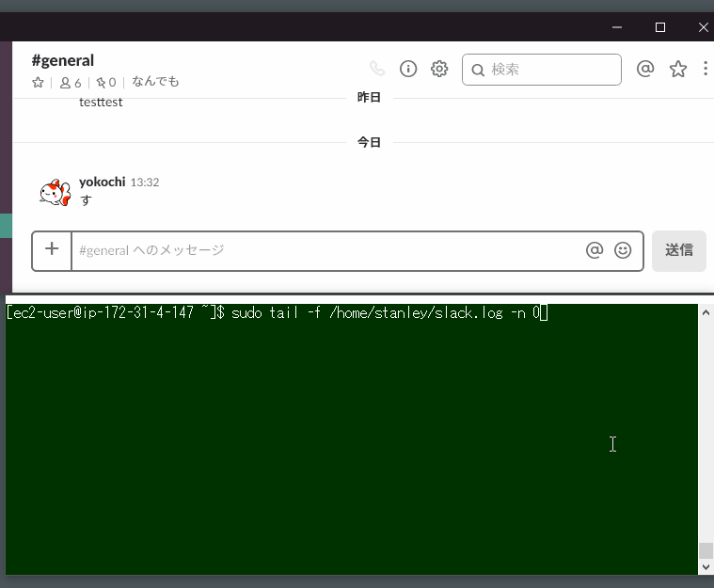
Task: Open channel details info icon
Action: point(408,69)
